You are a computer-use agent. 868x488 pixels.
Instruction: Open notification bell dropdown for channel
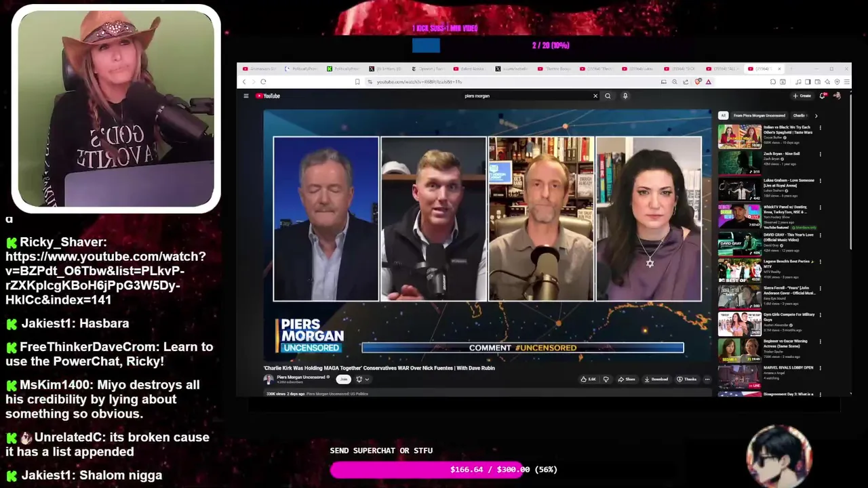coord(362,379)
